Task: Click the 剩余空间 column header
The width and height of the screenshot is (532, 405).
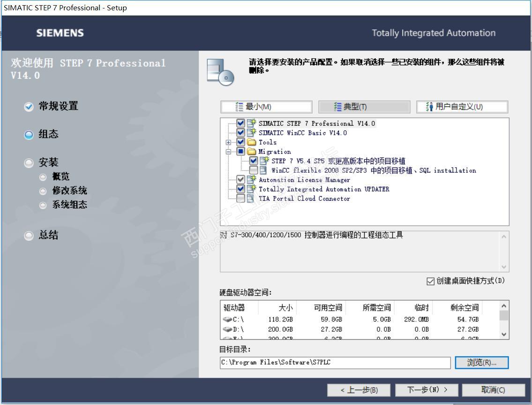Action: tap(457, 308)
